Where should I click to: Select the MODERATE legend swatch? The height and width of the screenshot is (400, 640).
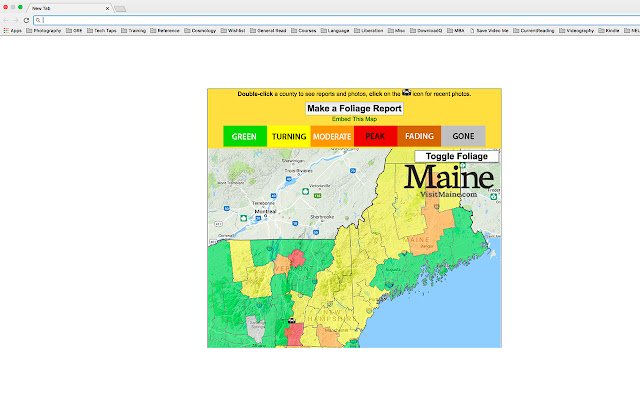(x=332, y=136)
